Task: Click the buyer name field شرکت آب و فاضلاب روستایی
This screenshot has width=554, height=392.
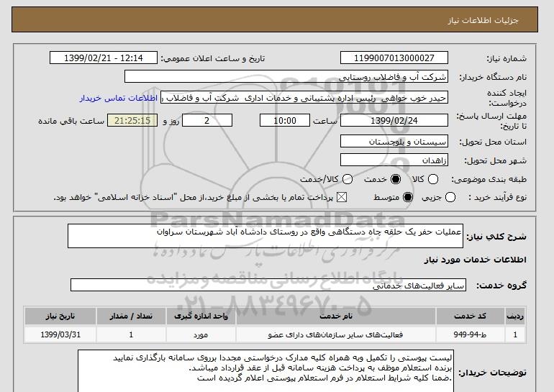Action: [x=286, y=77]
